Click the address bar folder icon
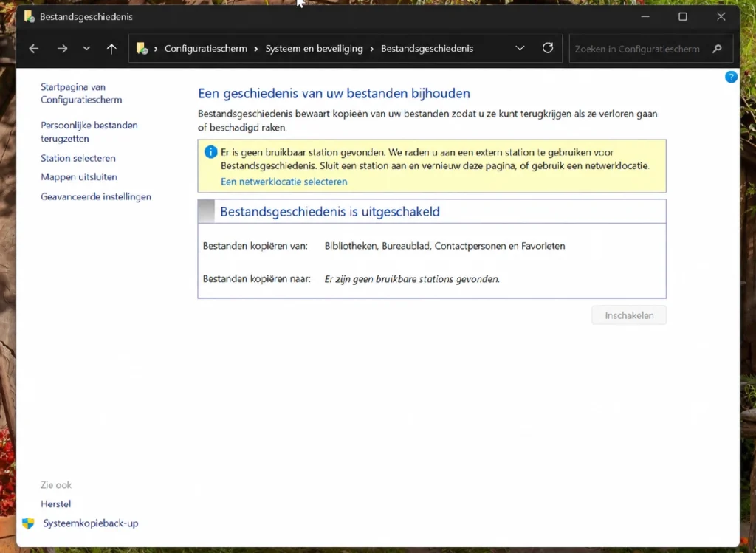 click(x=142, y=48)
